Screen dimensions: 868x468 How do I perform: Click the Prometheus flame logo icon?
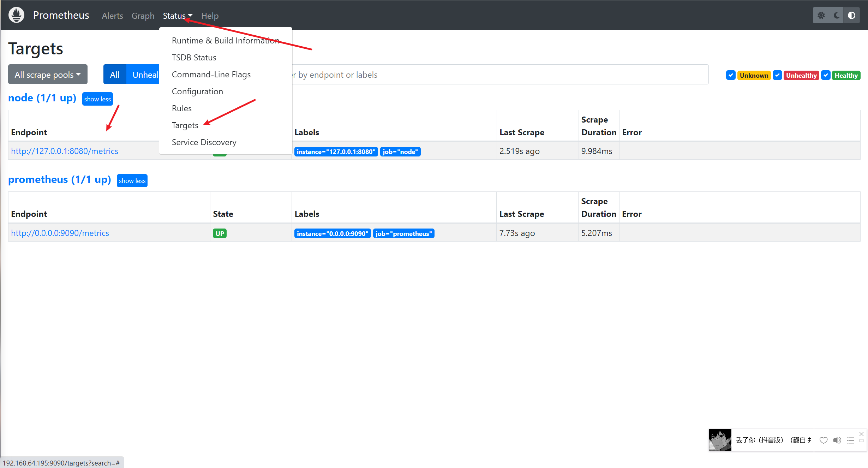pos(16,15)
